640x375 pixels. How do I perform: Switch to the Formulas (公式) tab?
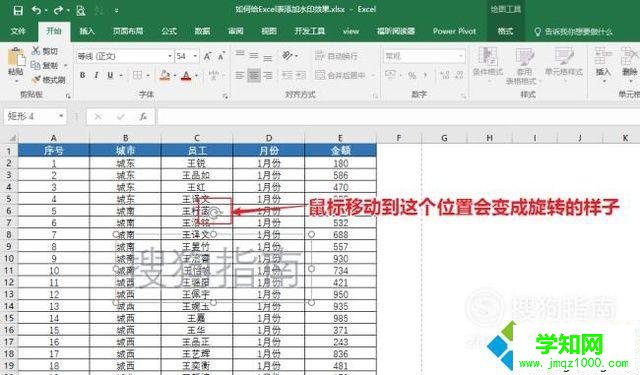169,31
